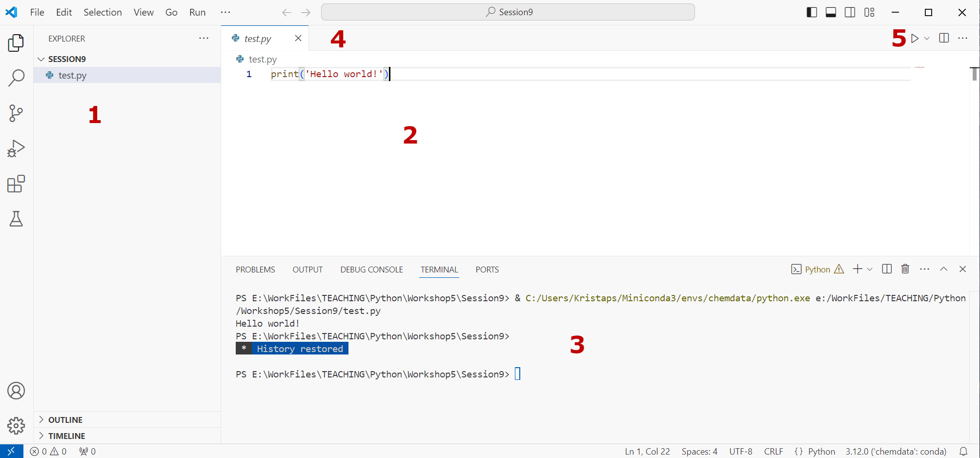The height and width of the screenshot is (458, 980).
Task: Click the ports forwarded indicator in status bar
Action: pos(88,451)
